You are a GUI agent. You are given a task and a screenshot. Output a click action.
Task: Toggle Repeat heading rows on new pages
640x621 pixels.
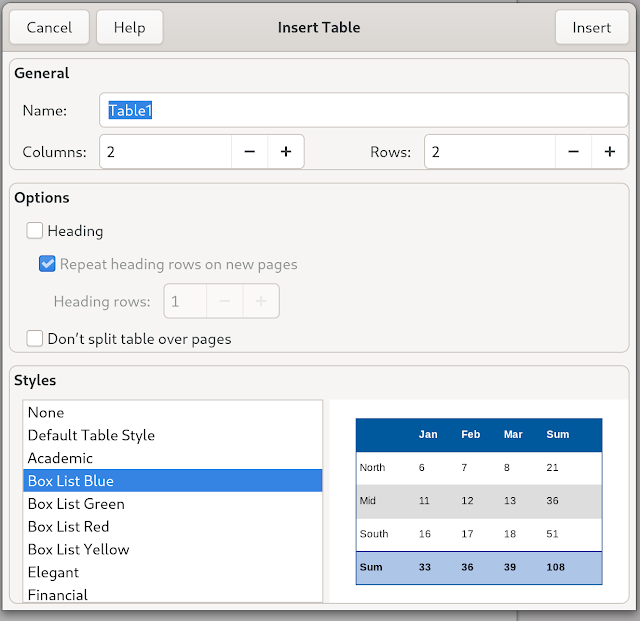coord(47,265)
